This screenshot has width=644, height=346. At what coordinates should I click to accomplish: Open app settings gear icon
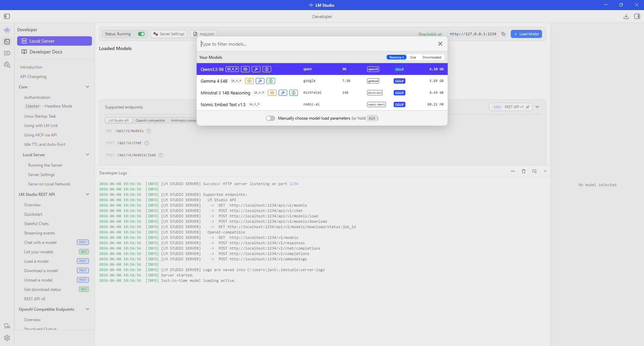tap(7, 338)
